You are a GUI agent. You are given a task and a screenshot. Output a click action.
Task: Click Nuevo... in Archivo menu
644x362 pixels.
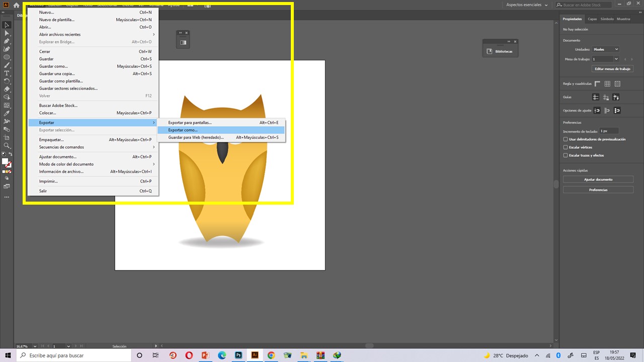tap(93, 12)
